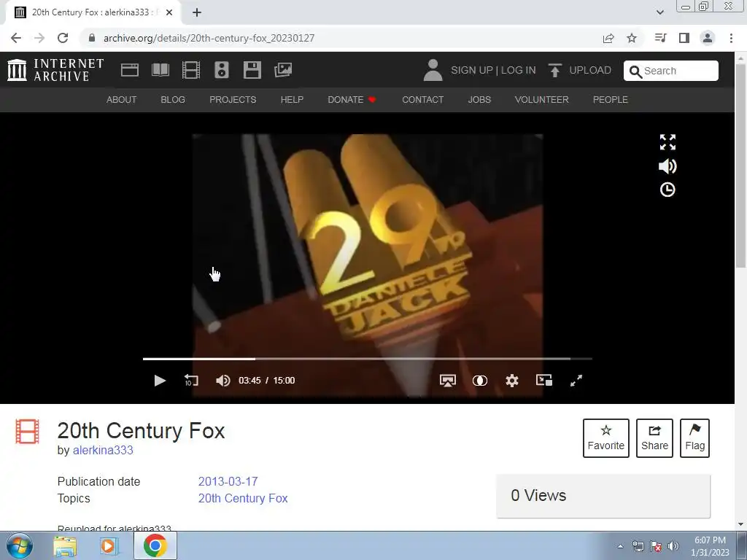Open the CONTACT menu item
This screenshot has height=560, width=747.
pyautogui.click(x=422, y=99)
